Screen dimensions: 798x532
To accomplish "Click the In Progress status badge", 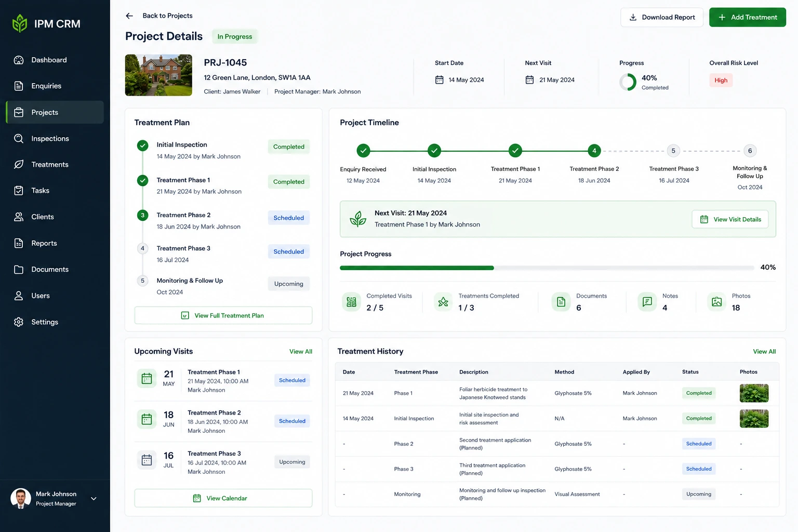I will (235, 36).
